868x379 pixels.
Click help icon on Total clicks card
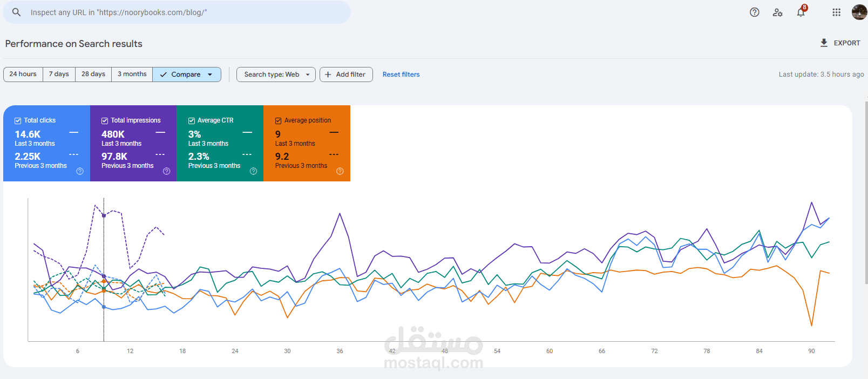click(x=80, y=171)
